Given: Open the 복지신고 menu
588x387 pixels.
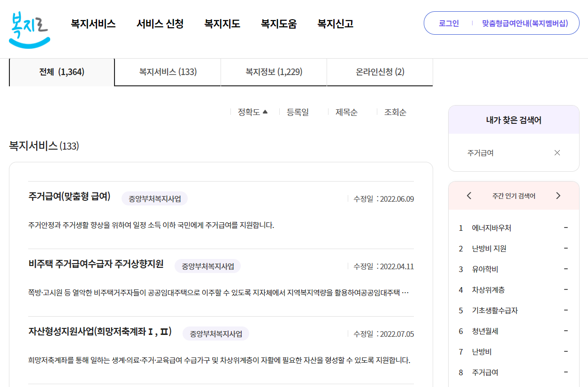Looking at the screenshot, I should click(336, 23).
